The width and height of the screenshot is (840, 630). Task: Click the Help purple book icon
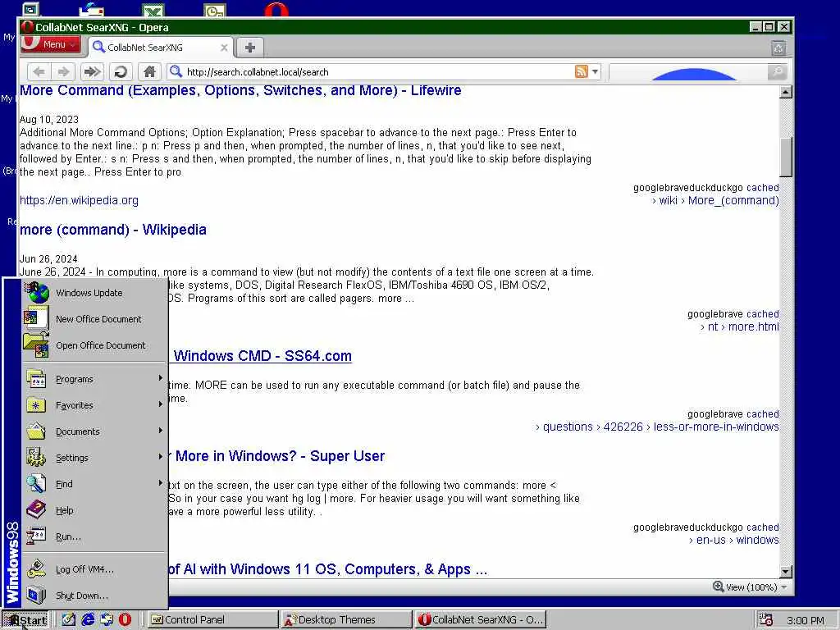tap(36, 509)
